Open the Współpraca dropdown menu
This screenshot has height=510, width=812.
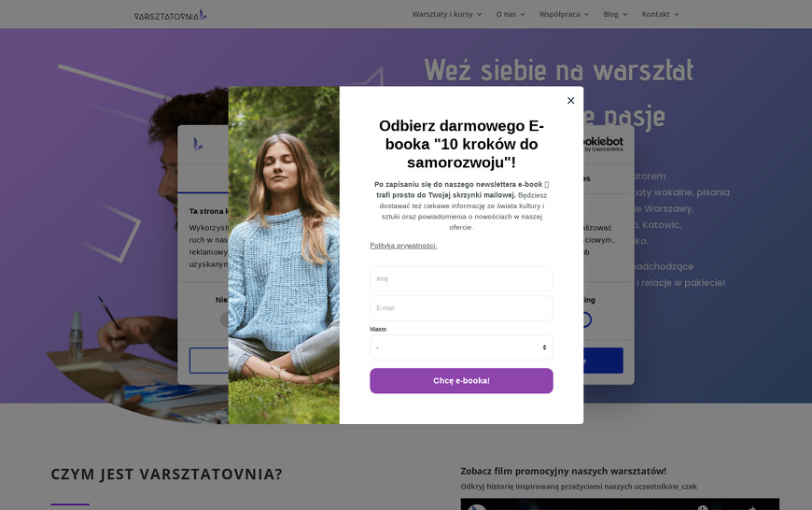[564, 14]
